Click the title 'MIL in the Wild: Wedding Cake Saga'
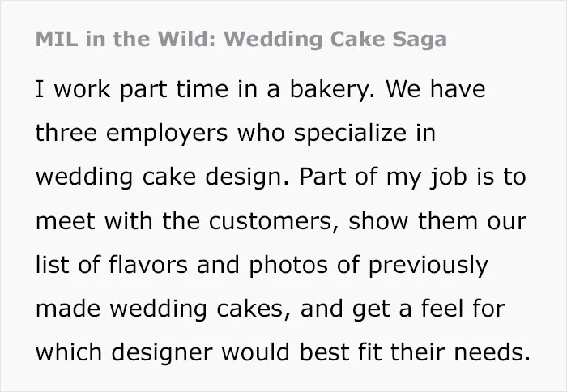The height and width of the screenshot is (392, 567). click(x=241, y=39)
